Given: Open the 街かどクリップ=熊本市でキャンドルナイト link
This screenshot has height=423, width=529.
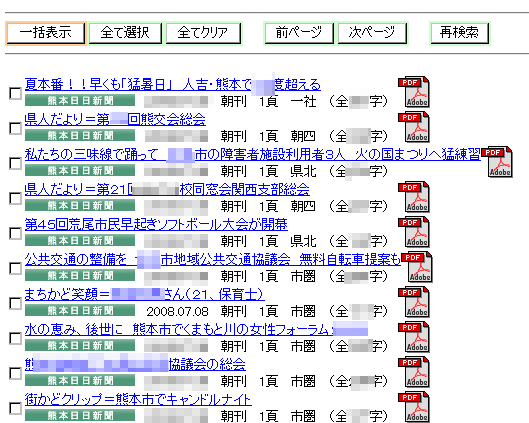Looking at the screenshot, I should click(x=138, y=400).
